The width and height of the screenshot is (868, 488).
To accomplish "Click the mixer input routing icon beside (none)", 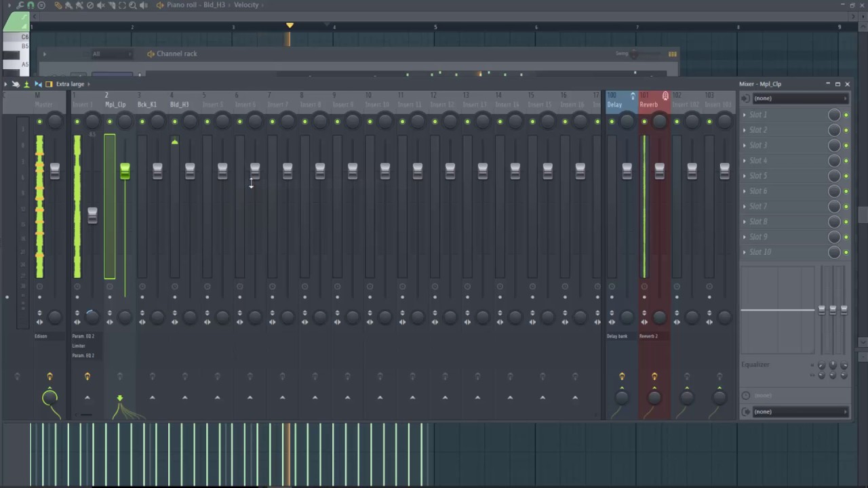I will (746, 98).
